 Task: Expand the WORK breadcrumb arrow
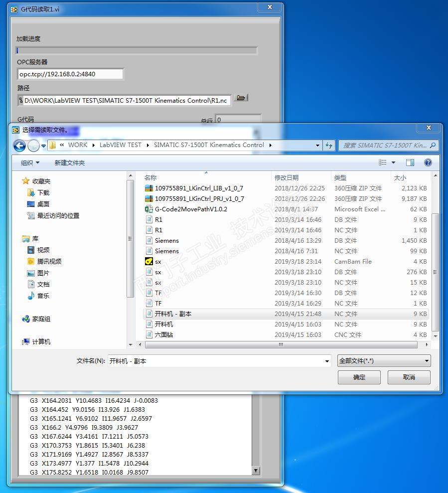pos(93,145)
